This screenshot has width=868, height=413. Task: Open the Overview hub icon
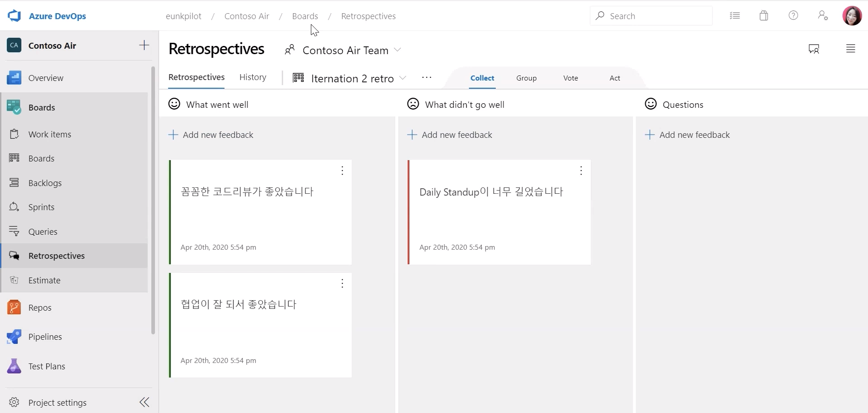point(14,78)
